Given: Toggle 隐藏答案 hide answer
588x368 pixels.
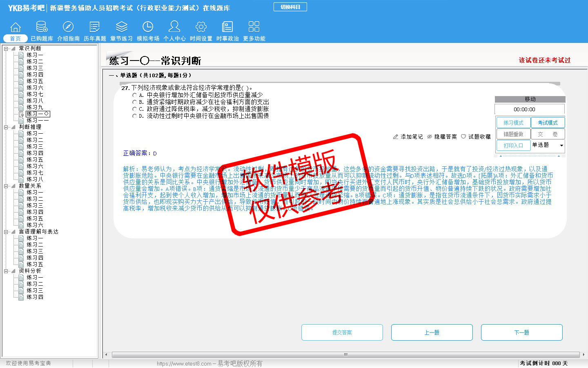Looking at the screenshot, I should 442,137.
